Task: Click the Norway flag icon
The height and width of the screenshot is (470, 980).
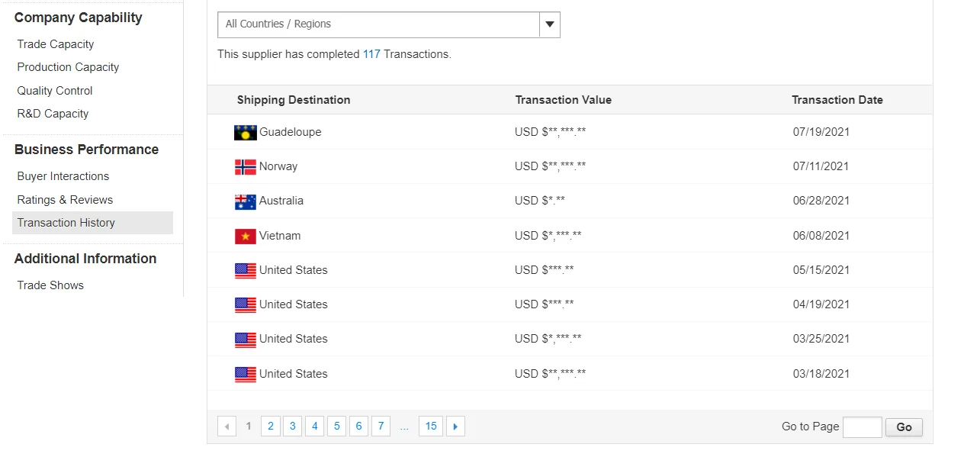Action: click(x=245, y=166)
